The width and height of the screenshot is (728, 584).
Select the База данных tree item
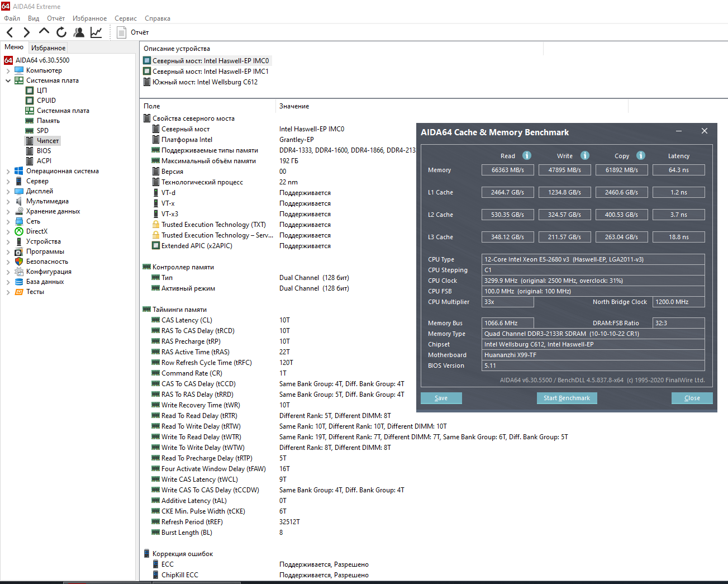click(45, 282)
